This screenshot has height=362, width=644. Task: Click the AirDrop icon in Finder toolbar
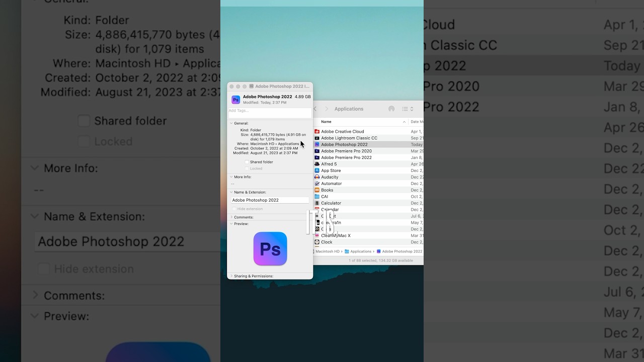tap(391, 109)
